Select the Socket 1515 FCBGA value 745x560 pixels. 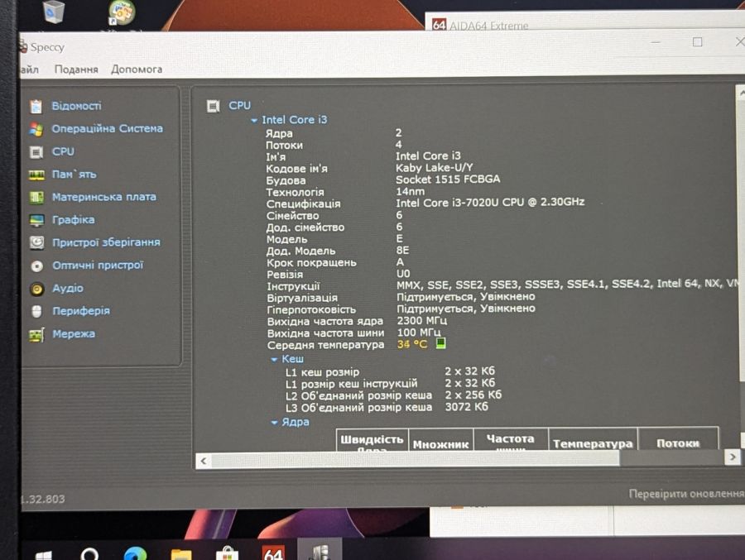(448, 179)
